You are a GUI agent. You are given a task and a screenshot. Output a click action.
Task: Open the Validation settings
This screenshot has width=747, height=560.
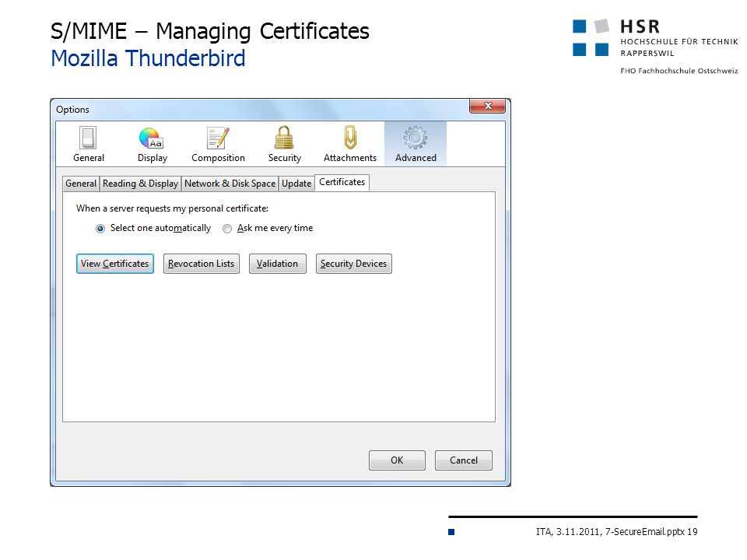click(277, 264)
